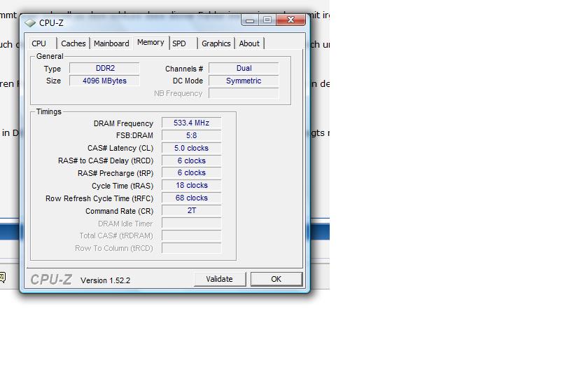Screen dimensions: 588x368
Task: Click the tRFC value 68 clocks
Action: 192,198
